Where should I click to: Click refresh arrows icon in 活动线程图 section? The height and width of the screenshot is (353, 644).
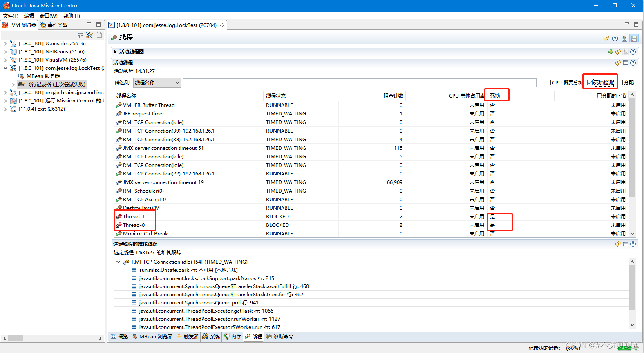coord(618,52)
